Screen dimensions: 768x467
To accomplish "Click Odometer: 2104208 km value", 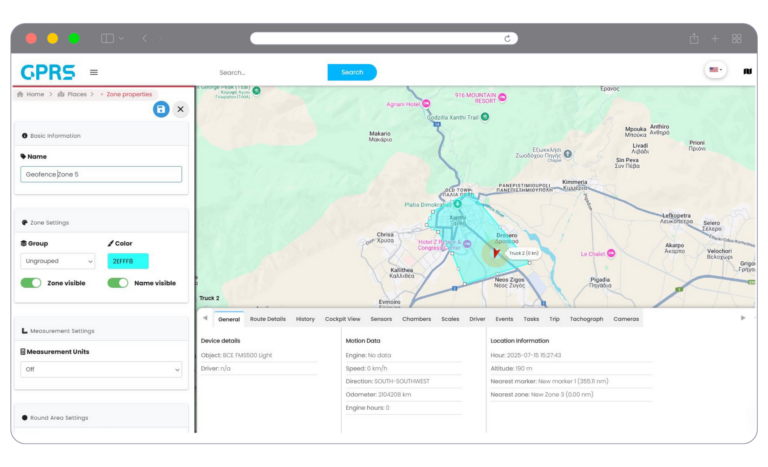I will tap(394, 394).
